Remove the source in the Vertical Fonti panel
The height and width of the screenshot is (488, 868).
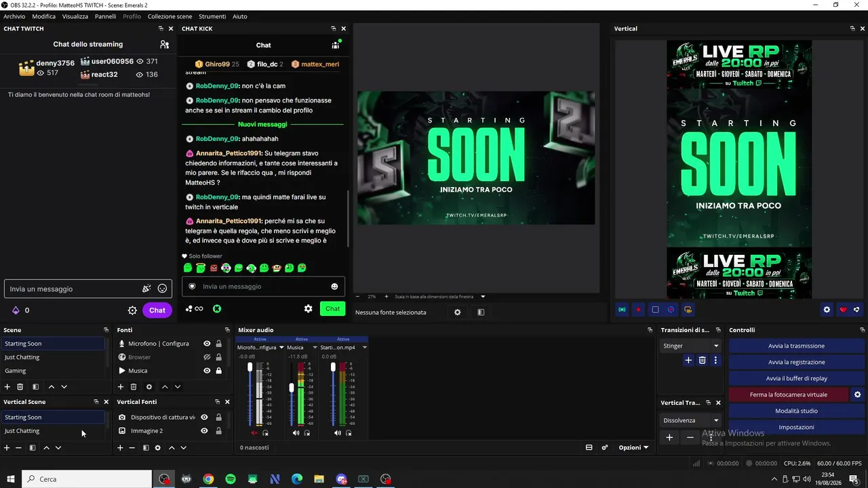click(x=132, y=448)
